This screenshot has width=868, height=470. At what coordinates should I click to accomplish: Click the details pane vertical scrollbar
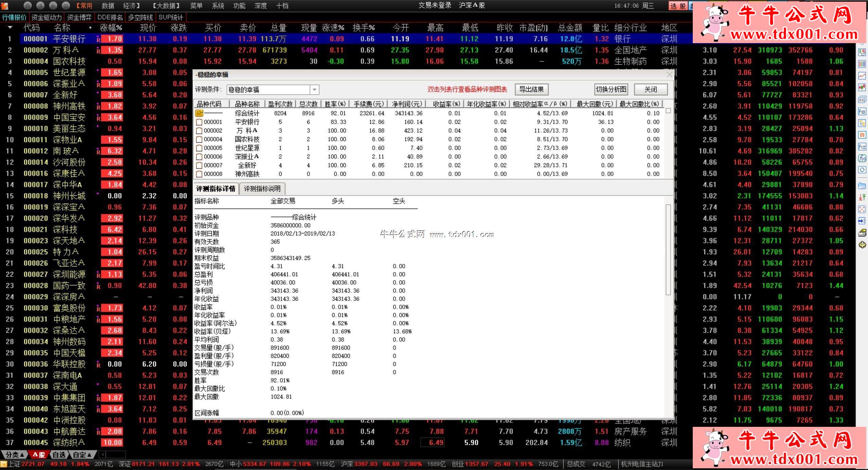click(668, 250)
